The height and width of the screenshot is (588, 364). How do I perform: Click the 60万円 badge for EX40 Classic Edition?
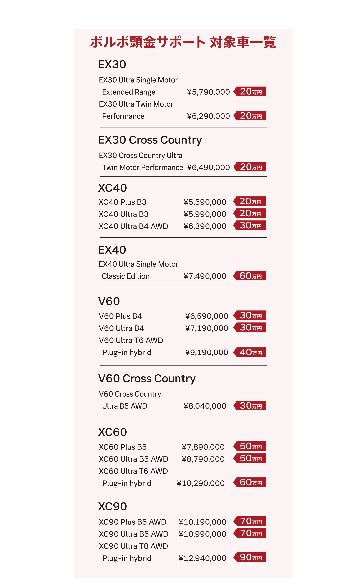[249, 276]
